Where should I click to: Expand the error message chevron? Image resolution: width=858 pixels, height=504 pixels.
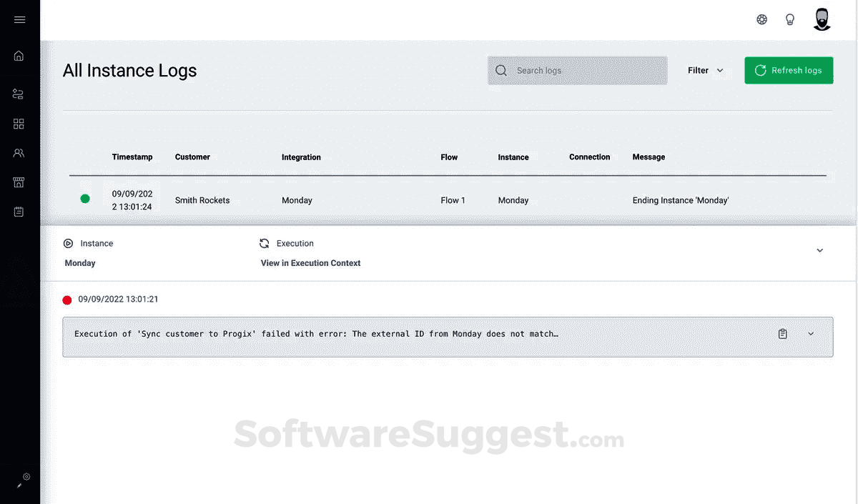811,334
